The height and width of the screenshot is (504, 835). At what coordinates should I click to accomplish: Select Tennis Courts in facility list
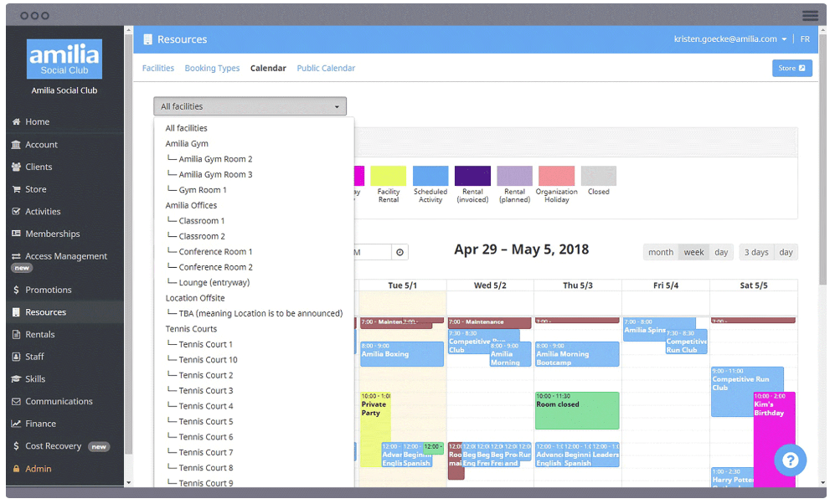point(191,329)
